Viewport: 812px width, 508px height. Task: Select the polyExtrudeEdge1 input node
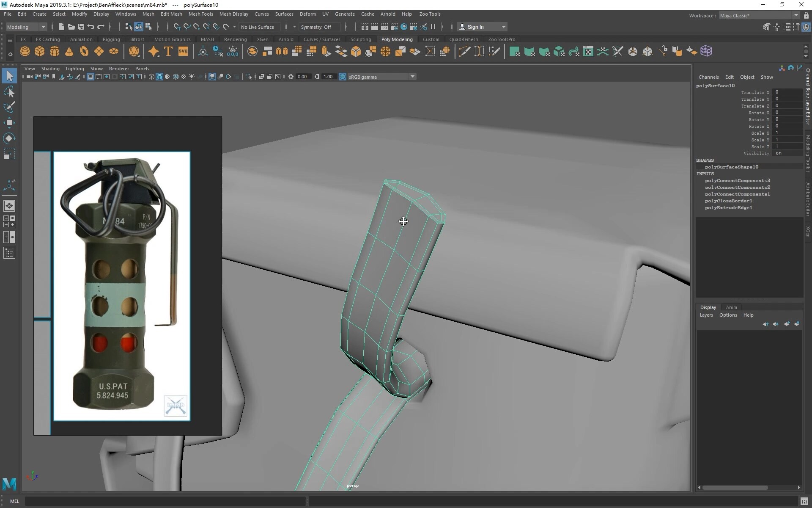[728, 207]
